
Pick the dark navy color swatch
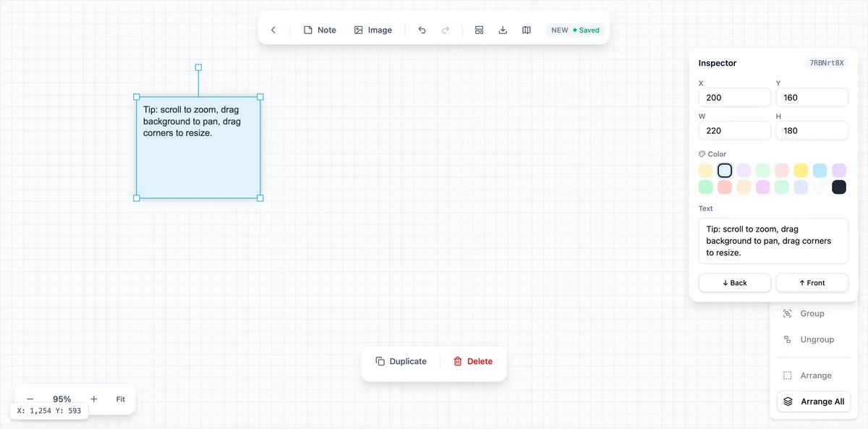click(x=839, y=187)
